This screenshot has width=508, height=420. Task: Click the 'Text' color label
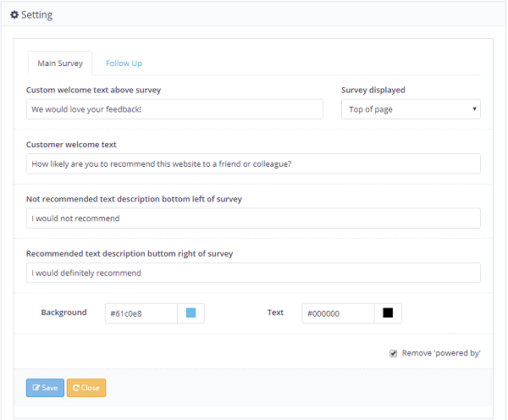[x=275, y=312]
